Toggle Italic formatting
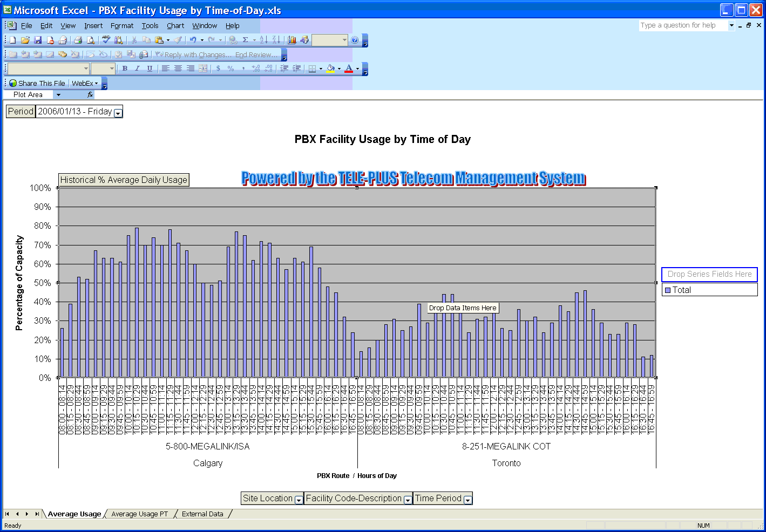This screenshot has height=532, width=766. 137,69
